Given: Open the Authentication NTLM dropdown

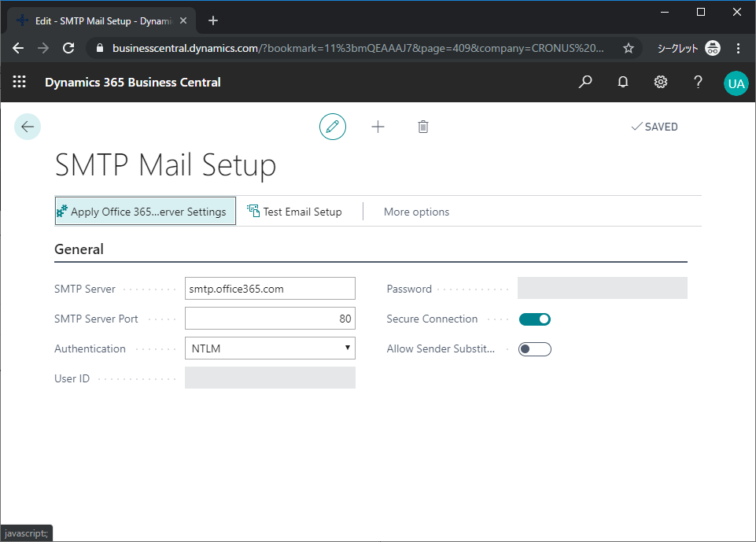Looking at the screenshot, I should [270, 348].
